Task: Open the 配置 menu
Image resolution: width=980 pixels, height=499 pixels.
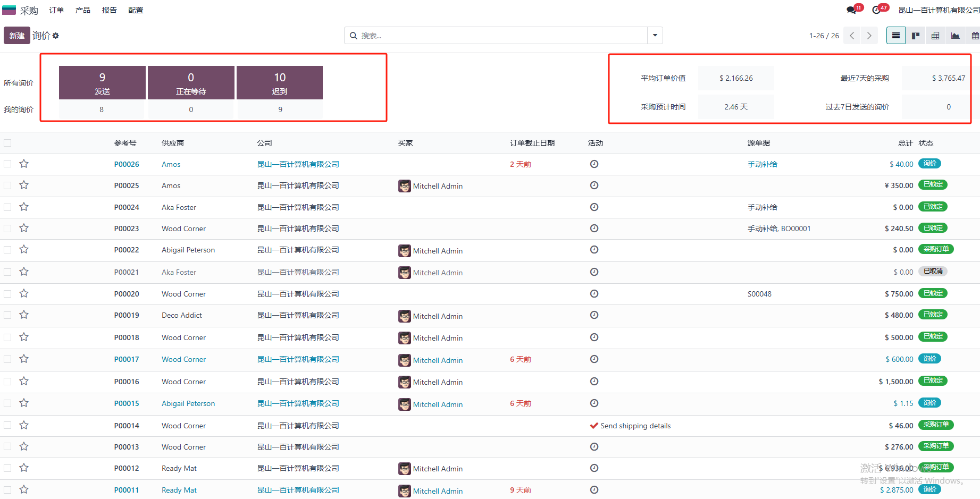Action: click(136, 10)
